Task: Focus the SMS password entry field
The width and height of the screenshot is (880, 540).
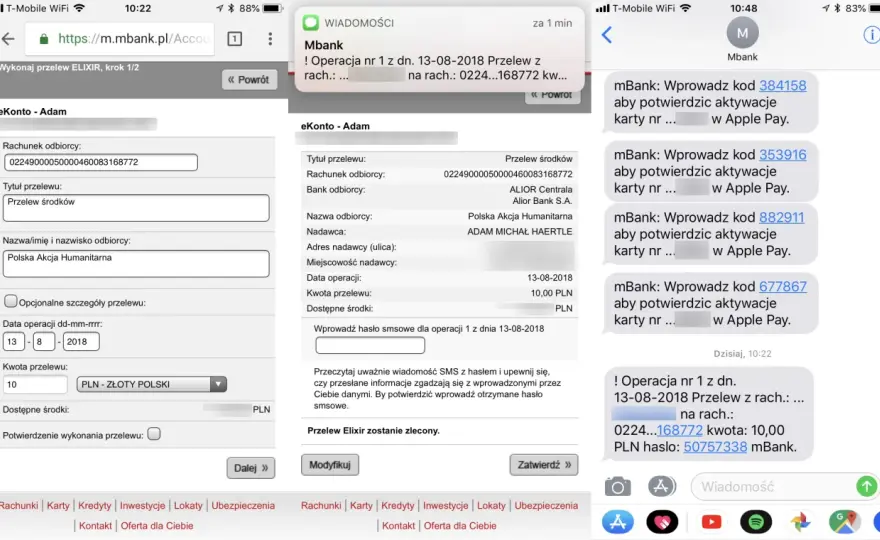Action: (370, 345)
